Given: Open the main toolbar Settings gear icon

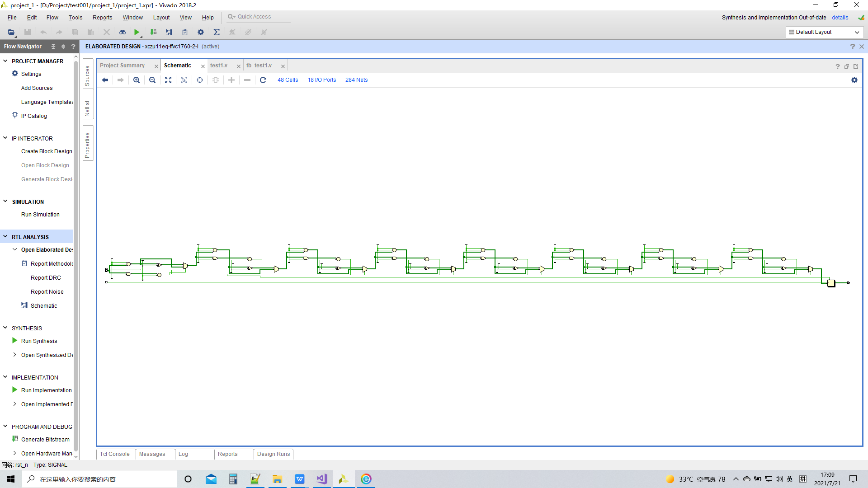Looking at the screenshot, I should (x=201, y=32).
